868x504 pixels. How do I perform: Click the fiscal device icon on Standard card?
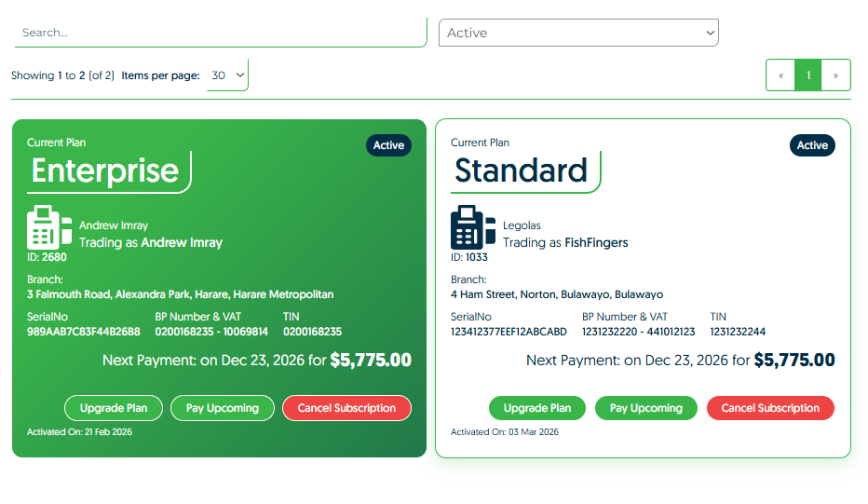tap(473, 227)
